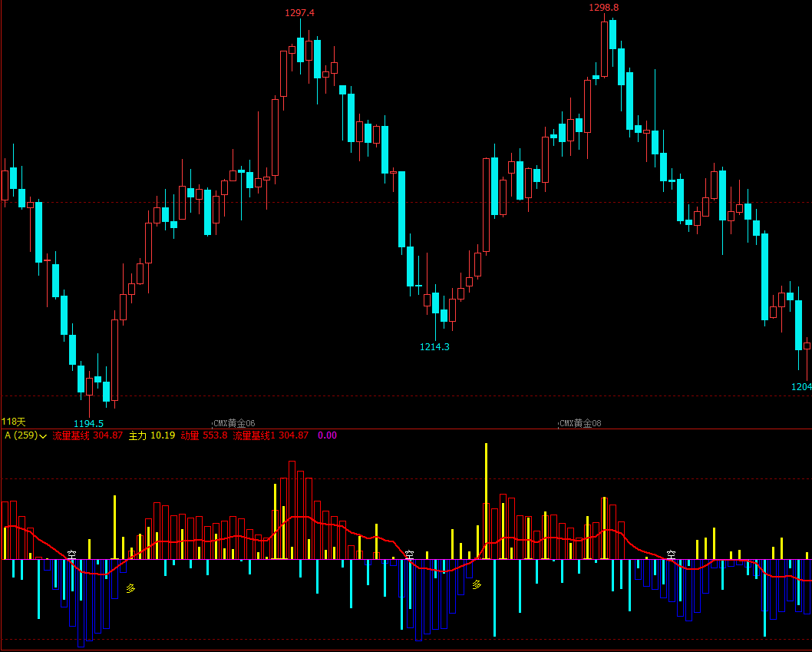Image resolution: width=812 pixels, height=652 pixels.
Task: Click the 动量 553.8 indicator value
Action: (x=204, y=435)
